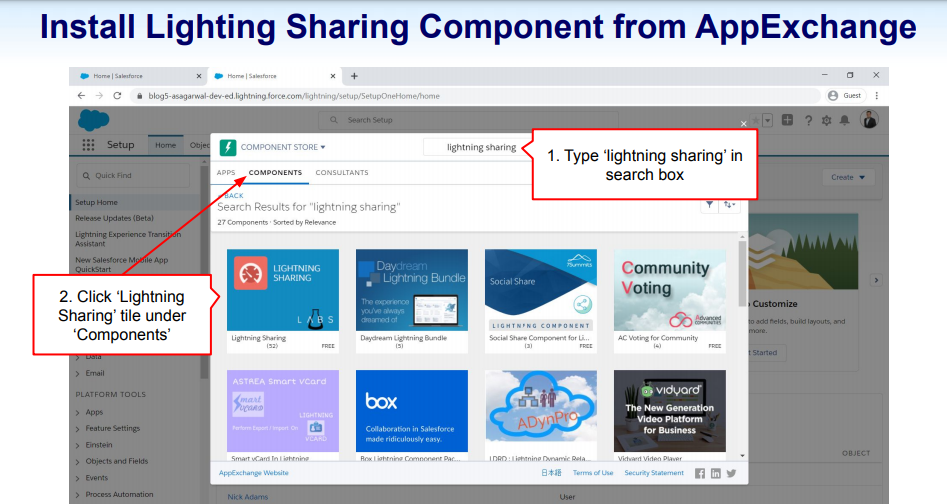Open the global actions plus icon

coord(788,120)
